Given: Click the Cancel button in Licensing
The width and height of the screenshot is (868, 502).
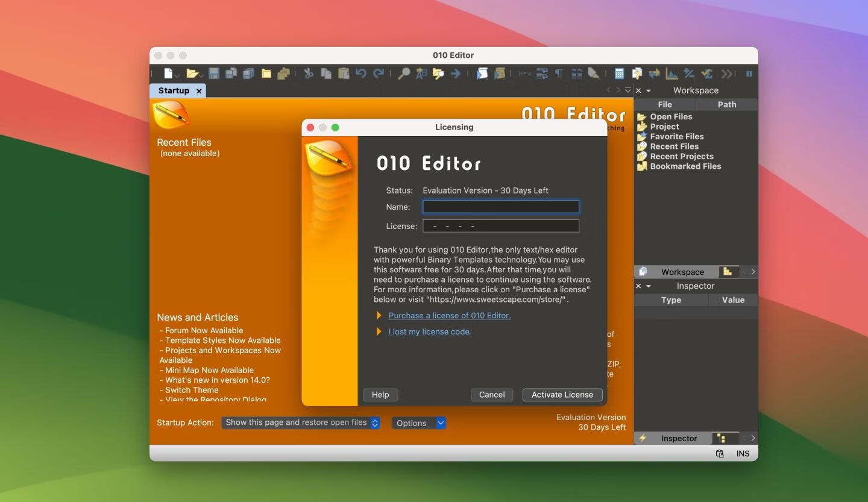Looking at the screenshot, I should tap(492, 395).
